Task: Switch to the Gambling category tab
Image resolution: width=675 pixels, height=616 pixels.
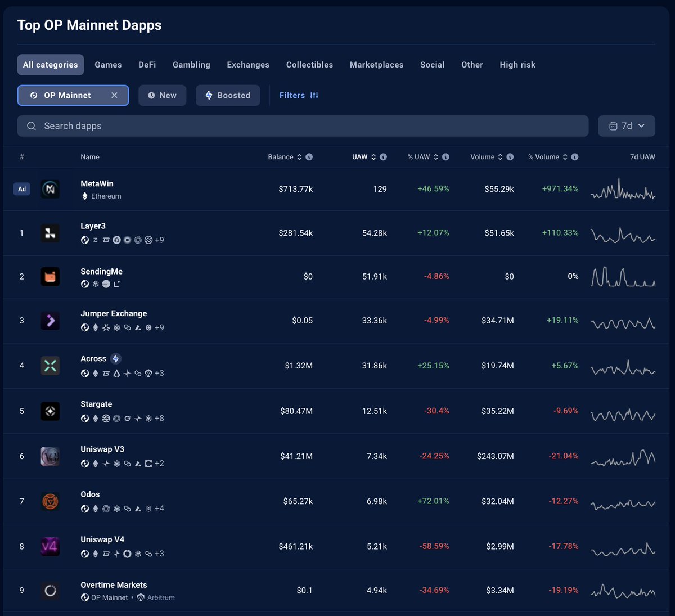Action: pyautogui.click(x=191, y=65)
